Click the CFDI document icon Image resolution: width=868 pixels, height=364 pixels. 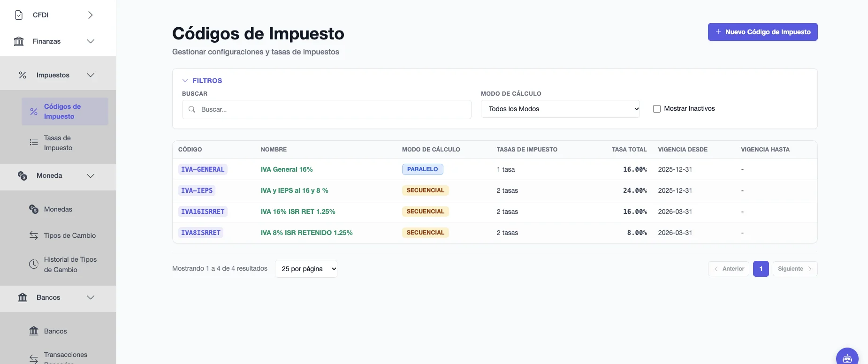point(19,15)
